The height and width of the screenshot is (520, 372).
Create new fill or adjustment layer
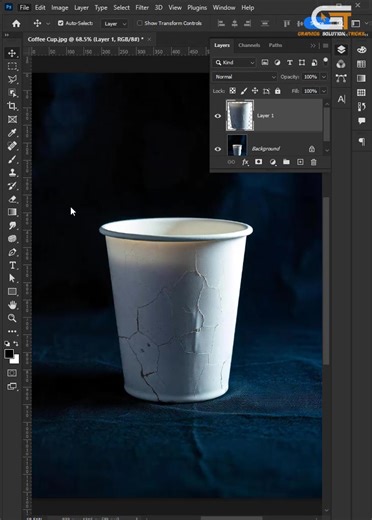[x=273, y=162]
